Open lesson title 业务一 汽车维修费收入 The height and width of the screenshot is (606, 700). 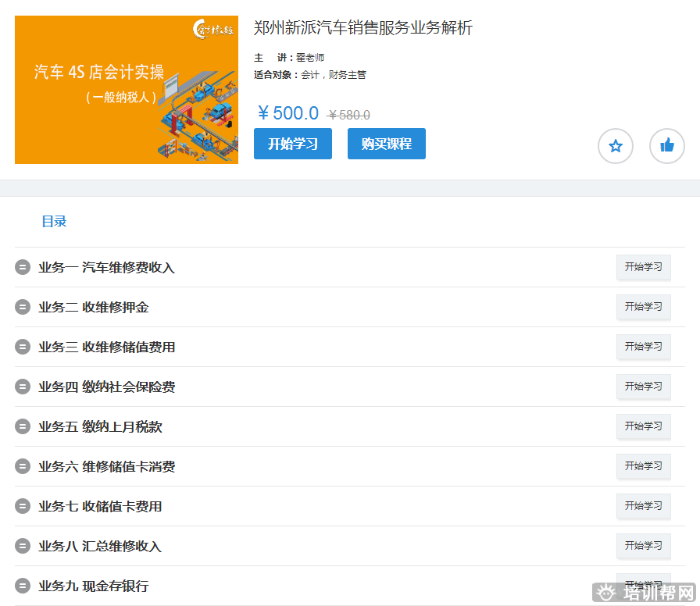(x=107, y=267)
